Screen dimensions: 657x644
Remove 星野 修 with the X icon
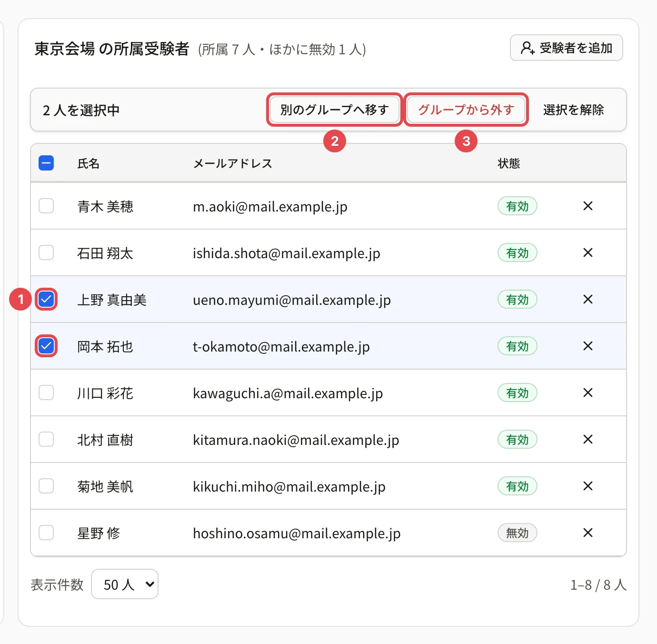(x=588, y=533)
